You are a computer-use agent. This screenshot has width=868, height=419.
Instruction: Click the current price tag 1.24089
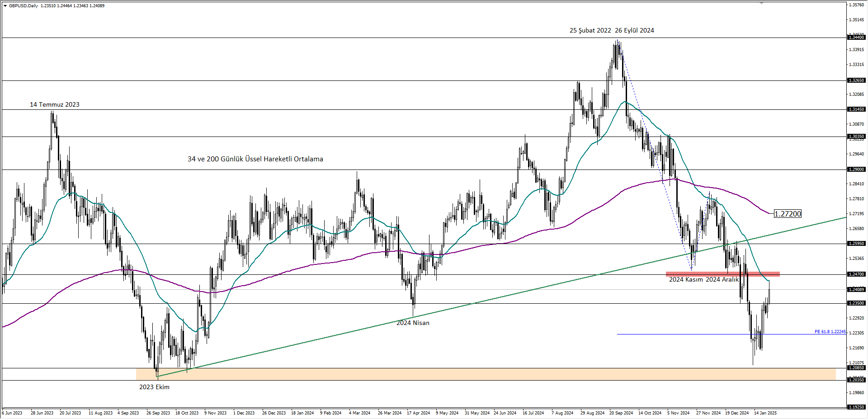point(856,290)
